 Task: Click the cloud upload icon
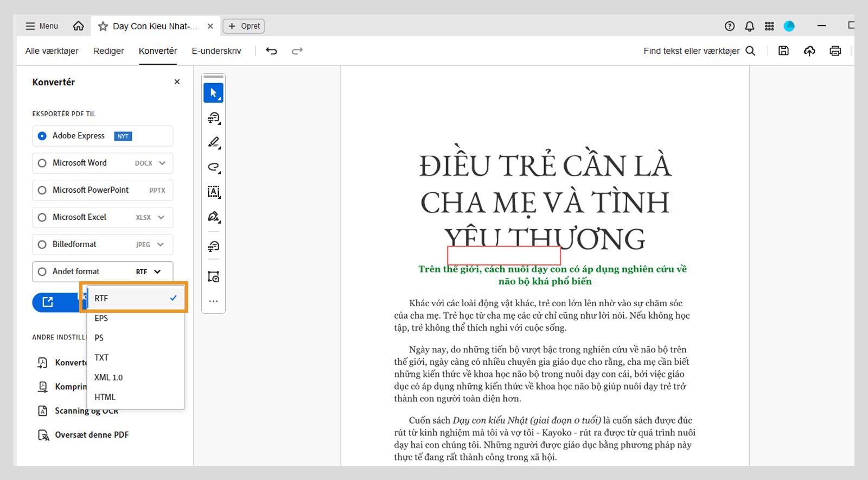[x=809, y=51]
